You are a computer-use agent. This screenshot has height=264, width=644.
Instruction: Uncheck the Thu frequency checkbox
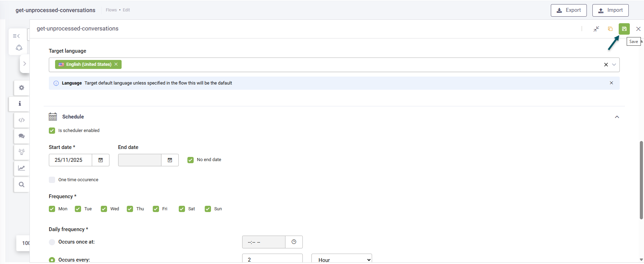coord(130,209)
